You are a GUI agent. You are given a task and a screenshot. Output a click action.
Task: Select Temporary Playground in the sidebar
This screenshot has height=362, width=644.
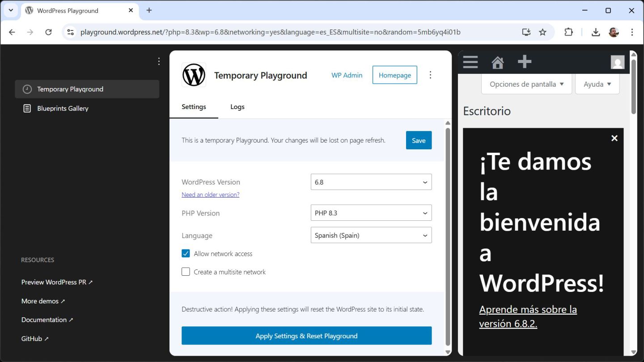(87, 89)
